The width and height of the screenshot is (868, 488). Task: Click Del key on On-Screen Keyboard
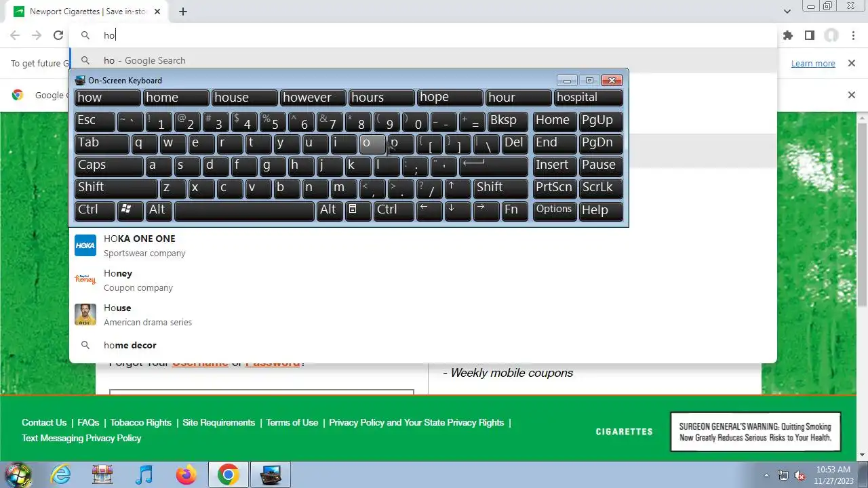[515, 144]
